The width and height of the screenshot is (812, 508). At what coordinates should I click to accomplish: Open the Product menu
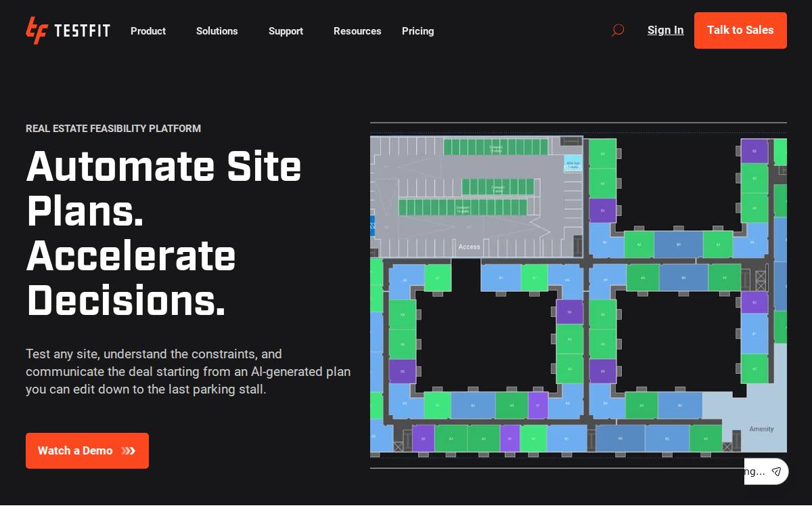148,31
